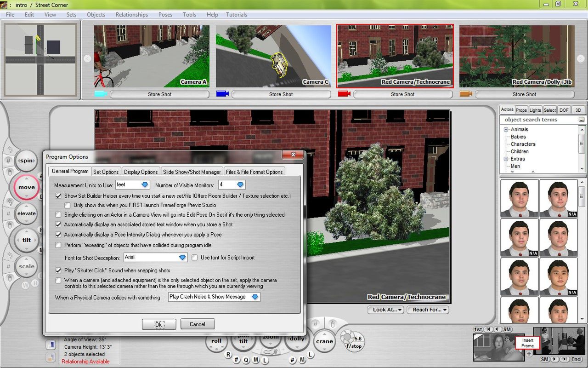
Task: Select the scale object control
Action: 27,266
